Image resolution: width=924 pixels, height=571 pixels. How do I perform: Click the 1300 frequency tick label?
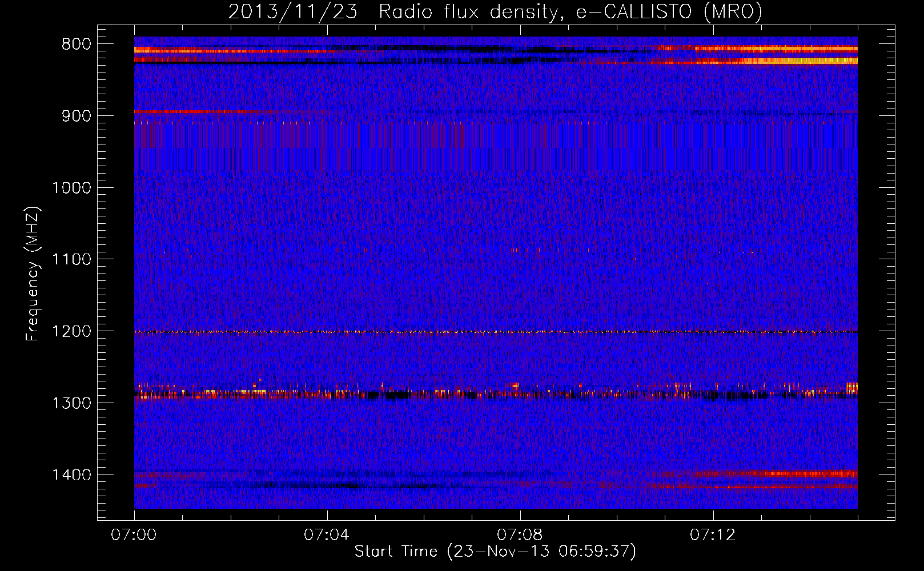point(71,403)
